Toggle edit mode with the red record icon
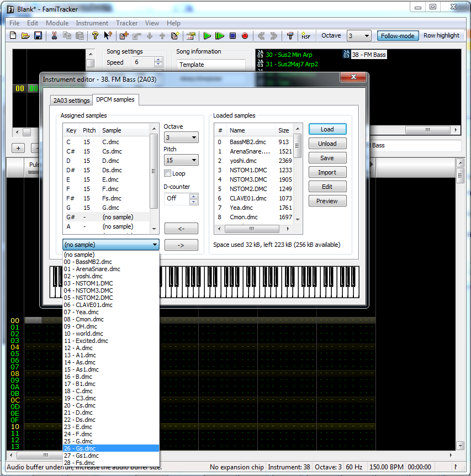Screen dimensions: 471x476 tap(245, 36)
